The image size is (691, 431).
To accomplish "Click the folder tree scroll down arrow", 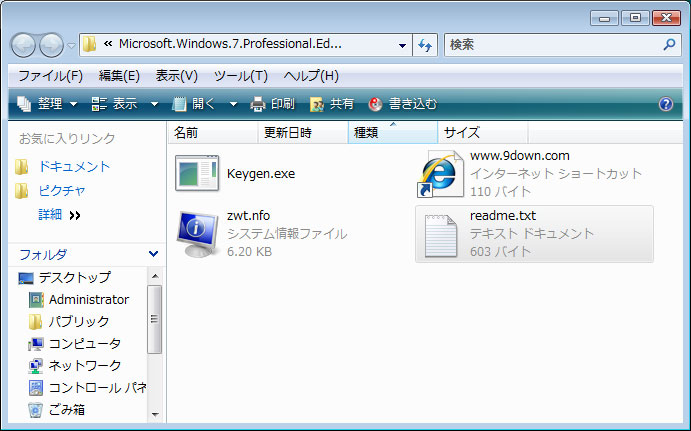I will (x=155, y=414).
